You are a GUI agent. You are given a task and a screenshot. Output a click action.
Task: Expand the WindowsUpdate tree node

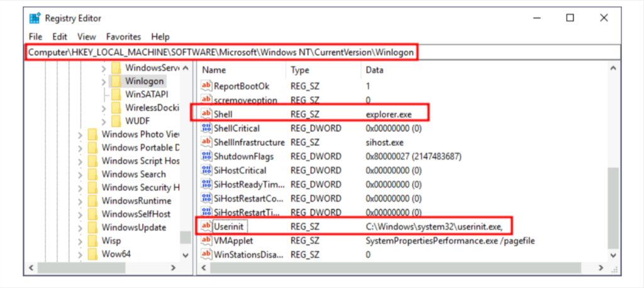[80, 227]
